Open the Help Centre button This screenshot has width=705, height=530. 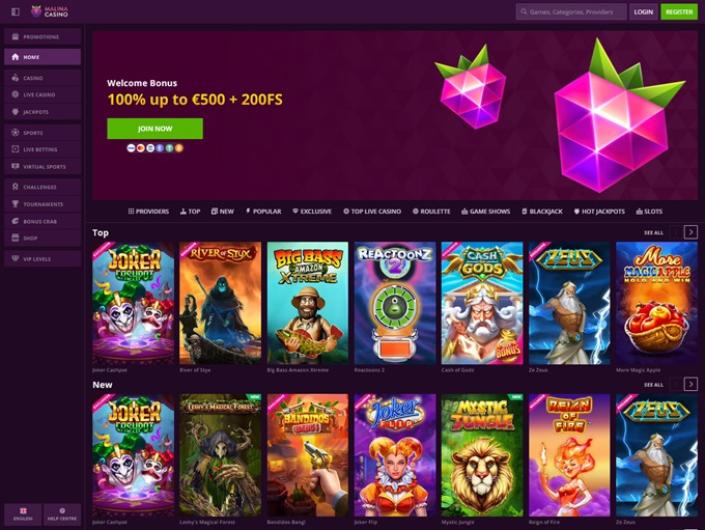click(x=62, y=514)
